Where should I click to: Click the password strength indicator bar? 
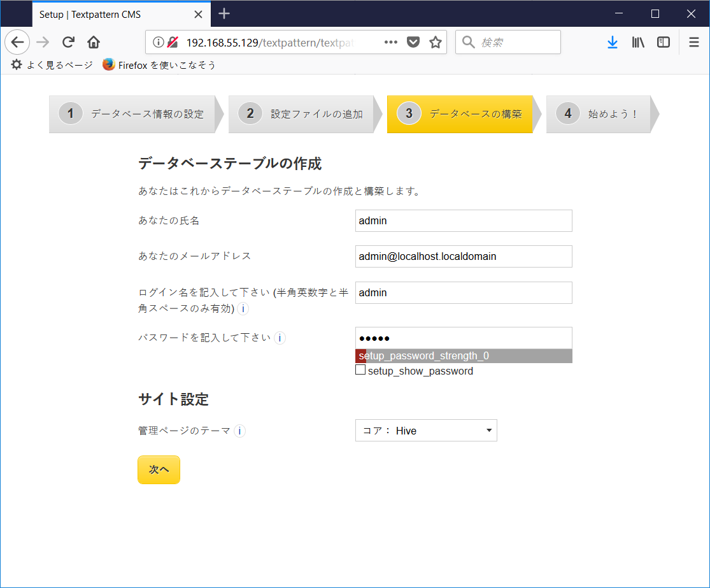[463, 356]
